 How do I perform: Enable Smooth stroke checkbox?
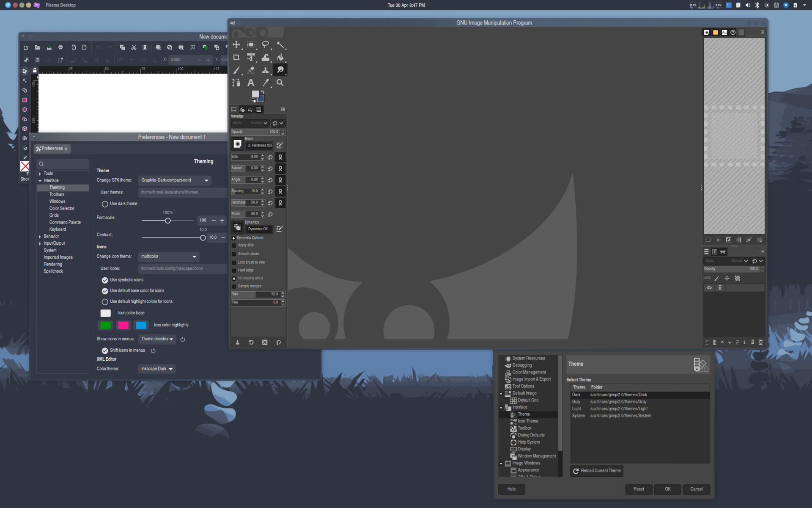(234, 254)
